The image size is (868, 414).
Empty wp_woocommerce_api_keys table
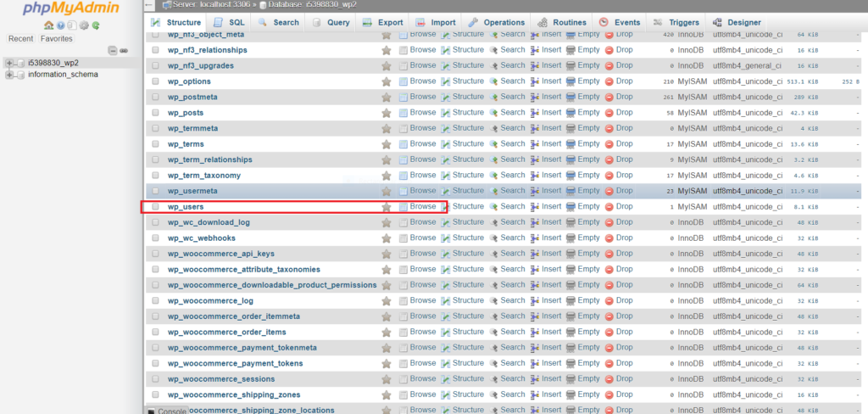(x=583, y=254)
